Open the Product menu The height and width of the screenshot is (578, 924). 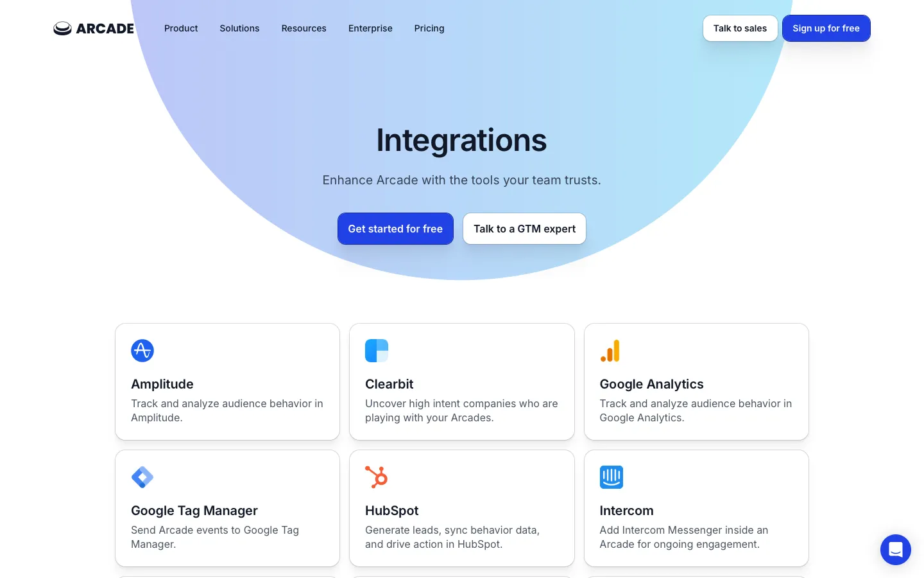tap(181, 28)
